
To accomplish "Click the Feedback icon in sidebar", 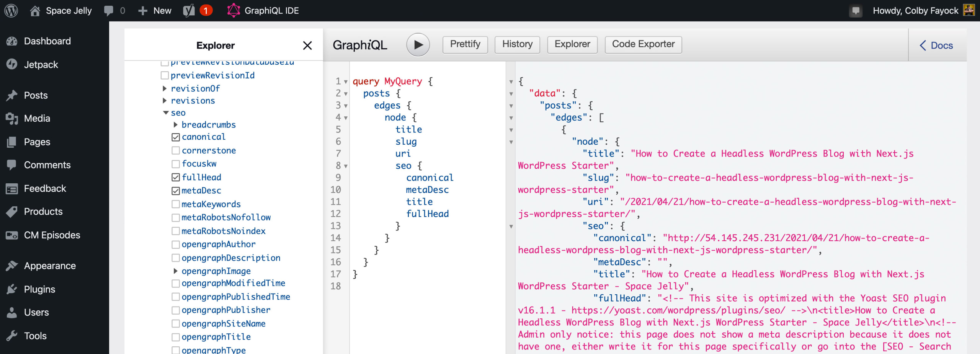I will (12, 189).
